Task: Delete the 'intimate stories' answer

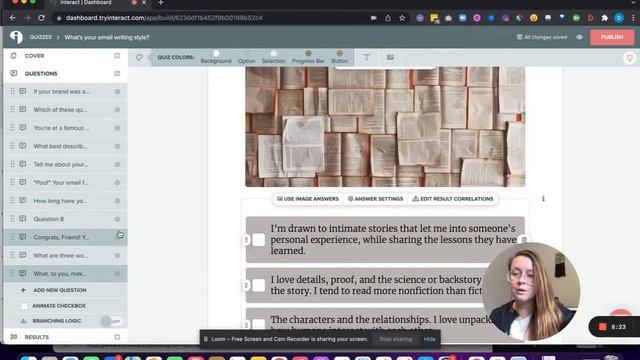Action: click(524, 240)
